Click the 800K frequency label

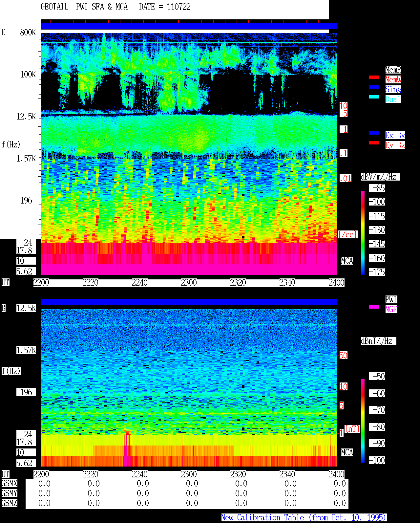(x=28, y=32)
